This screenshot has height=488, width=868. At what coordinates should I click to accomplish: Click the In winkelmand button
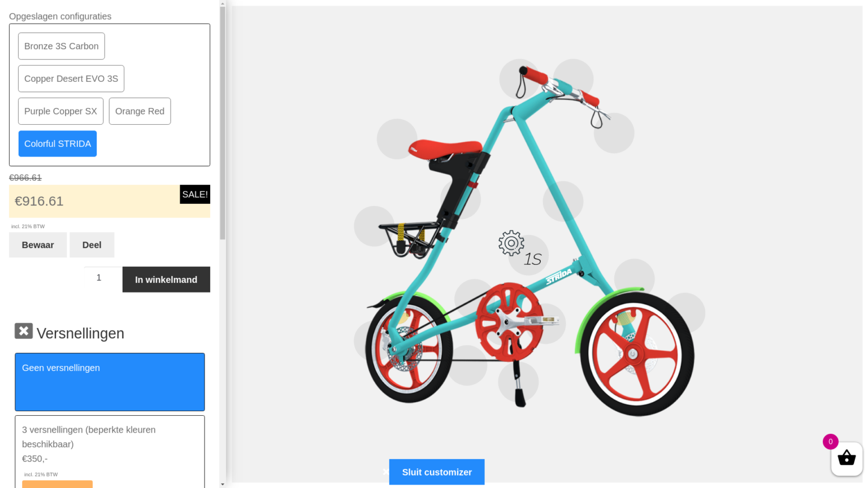[x=166, y=280]
